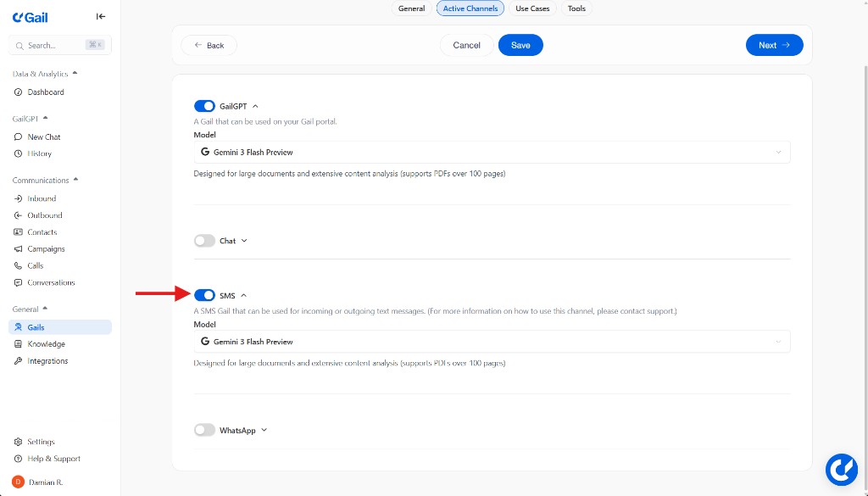Save the channel settings
Image resolution: width=868 pixels, height=496 pixels.
(x=520, y=45)
